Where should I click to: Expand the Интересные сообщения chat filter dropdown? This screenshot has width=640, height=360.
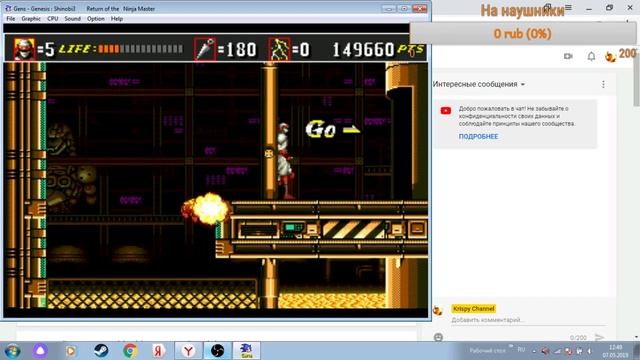(478, 84)
